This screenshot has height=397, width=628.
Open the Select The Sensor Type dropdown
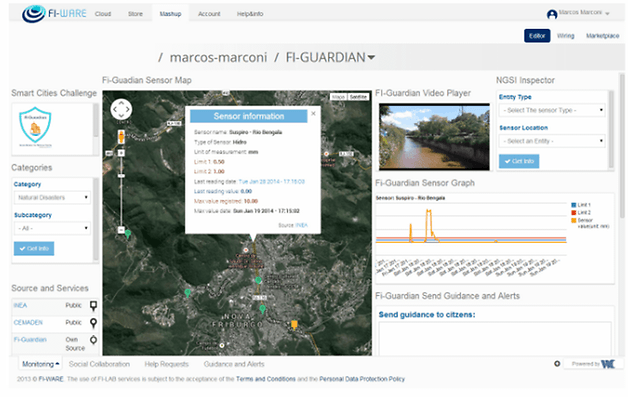(552, 110)
